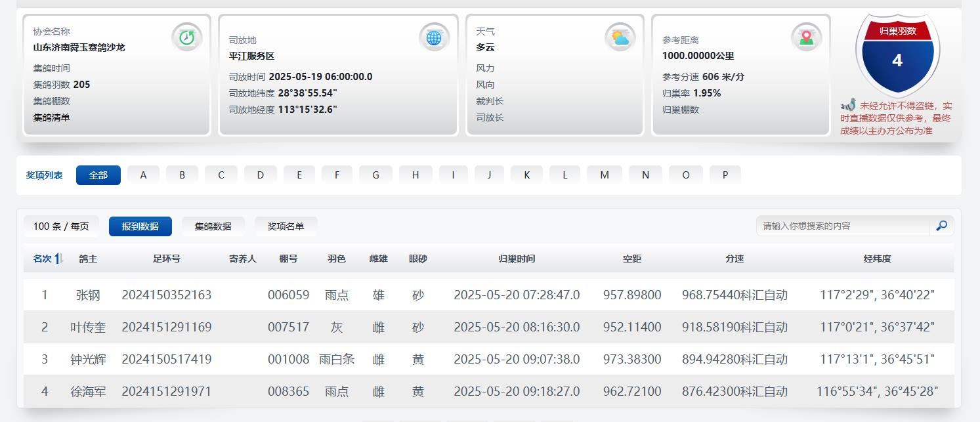Select award category A

coord(143,175)
